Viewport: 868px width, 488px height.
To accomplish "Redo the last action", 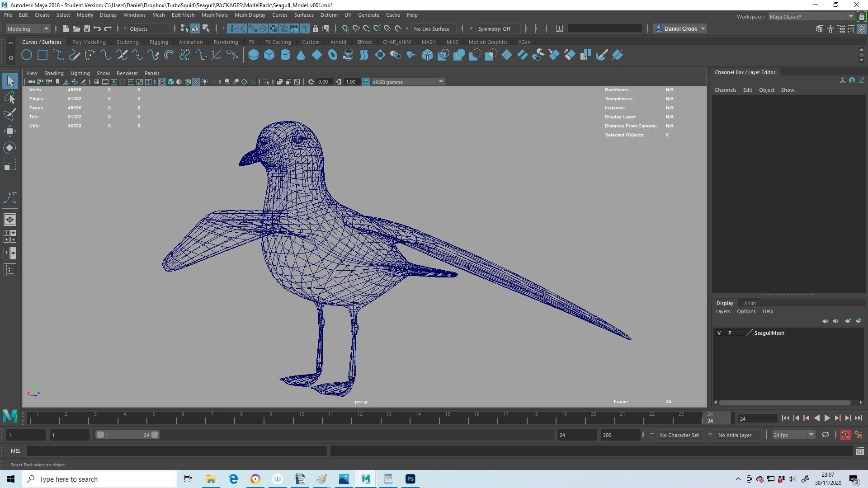I will (x=108, y=28).
